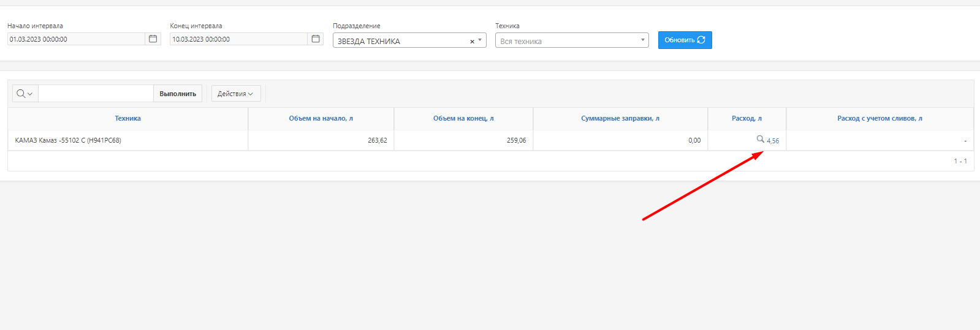Viewport: 980px width, 330px height.
Task: Expand the Подразделение dropdown arrow
Action: [x=480, y=40]
